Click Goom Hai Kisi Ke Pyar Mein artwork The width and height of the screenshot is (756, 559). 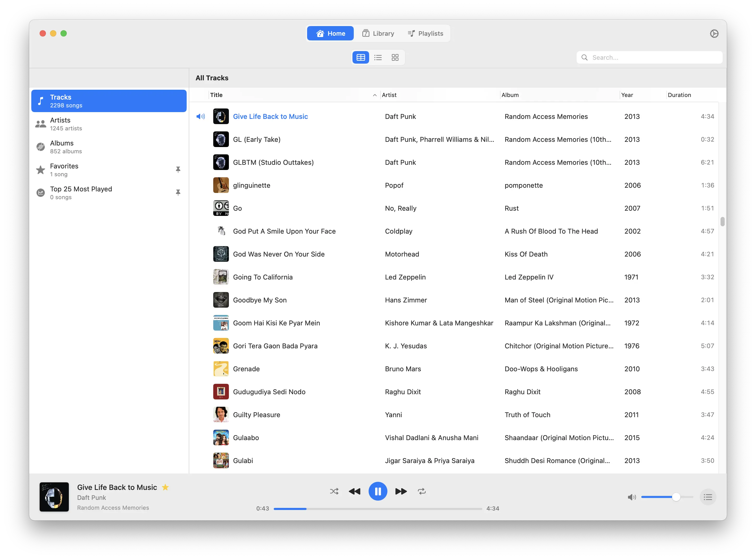(x=221, y=323)
